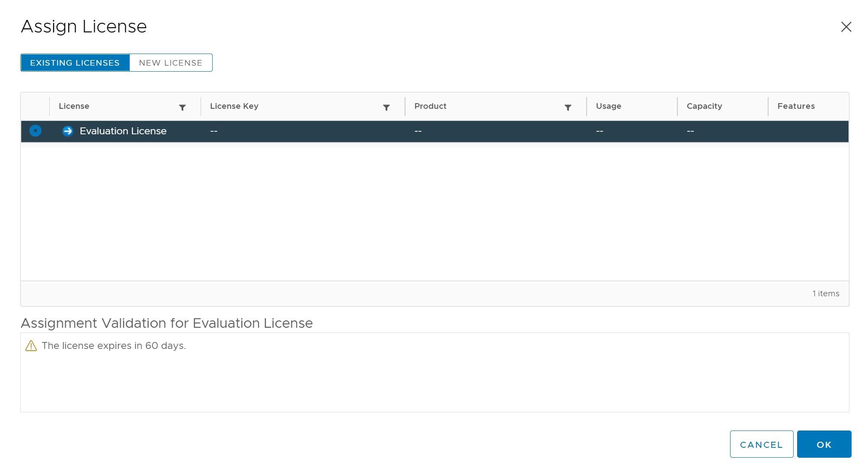Select the Evaluation License radio button
Screen dimensions: 868x475
click(x=35, y=131)
